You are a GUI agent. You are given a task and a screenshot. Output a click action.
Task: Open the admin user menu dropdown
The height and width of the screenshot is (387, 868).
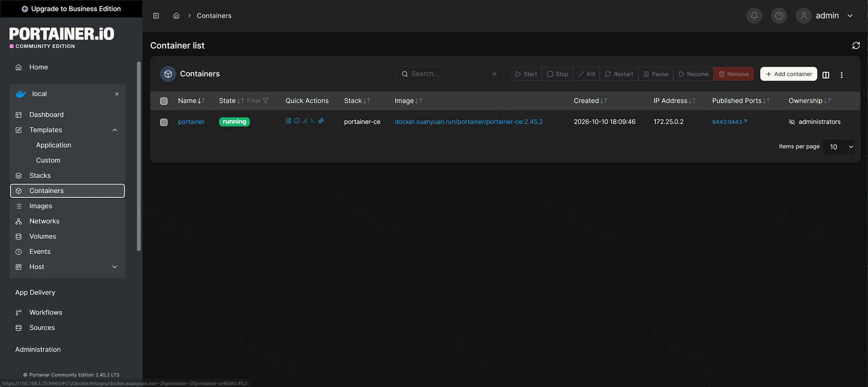click(825, 16)
